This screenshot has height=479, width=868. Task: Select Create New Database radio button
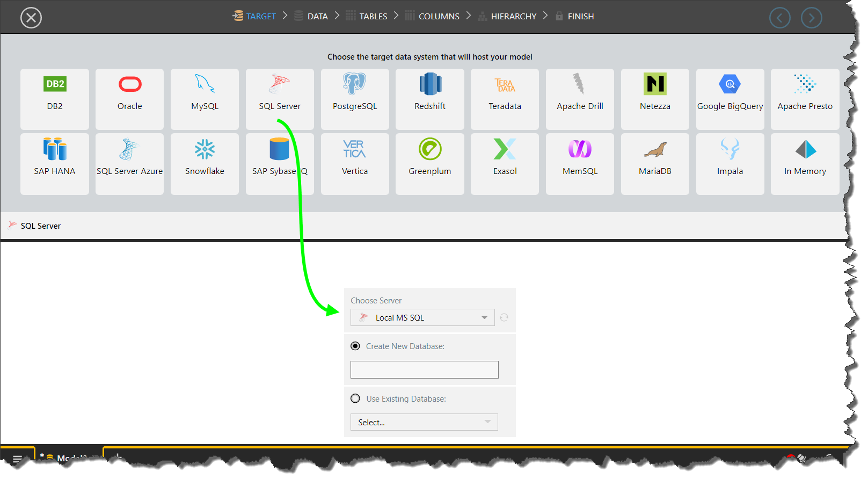point(355,346)
